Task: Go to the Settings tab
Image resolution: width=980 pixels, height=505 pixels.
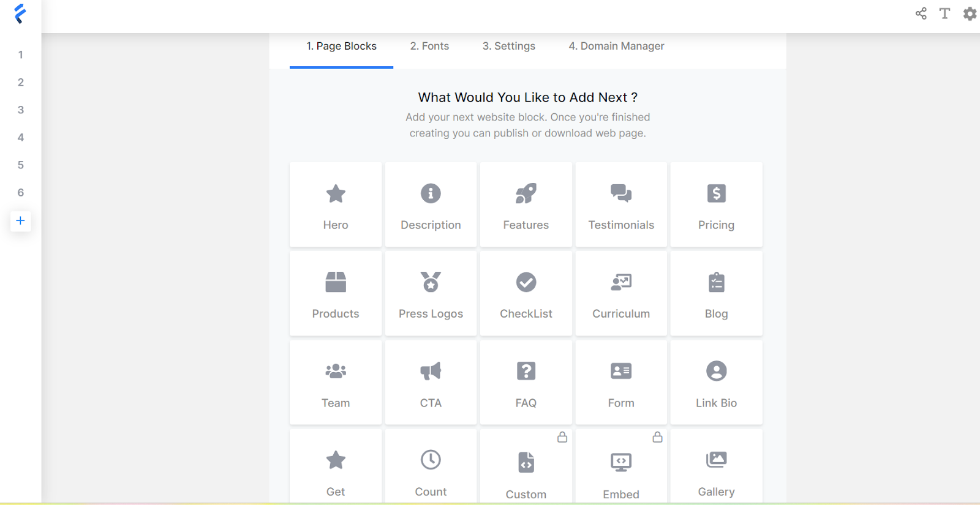Action: point(509,47)
